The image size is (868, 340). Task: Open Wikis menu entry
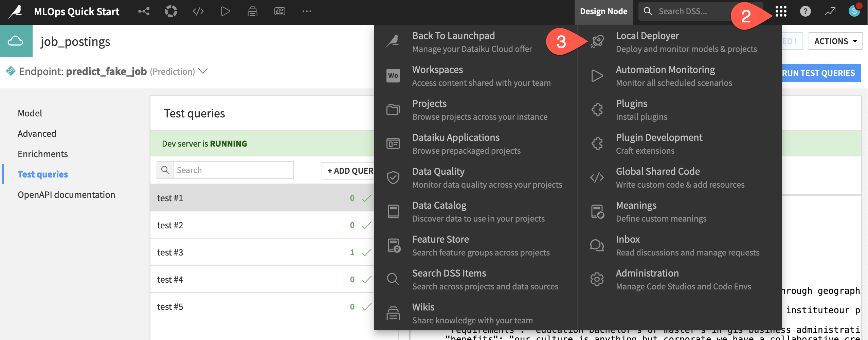[x=472, y=314]
